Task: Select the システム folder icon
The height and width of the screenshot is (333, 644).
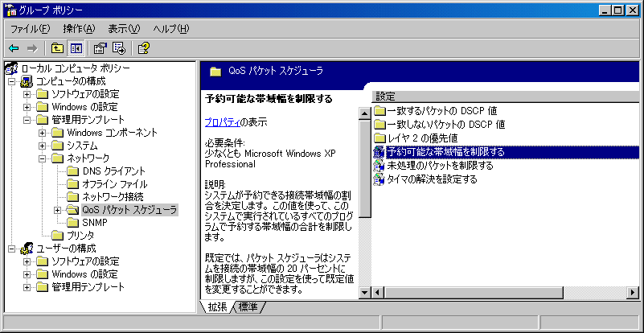Action: (58, 146)
